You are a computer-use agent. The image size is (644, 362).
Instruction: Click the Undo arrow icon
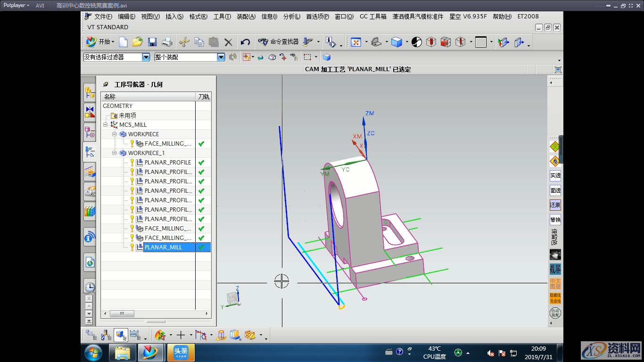point(245,42)
